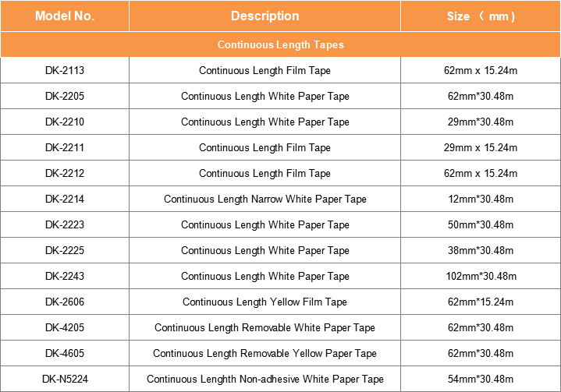
Task: Select the DK-2223 model number
Action: coord(65,225)
